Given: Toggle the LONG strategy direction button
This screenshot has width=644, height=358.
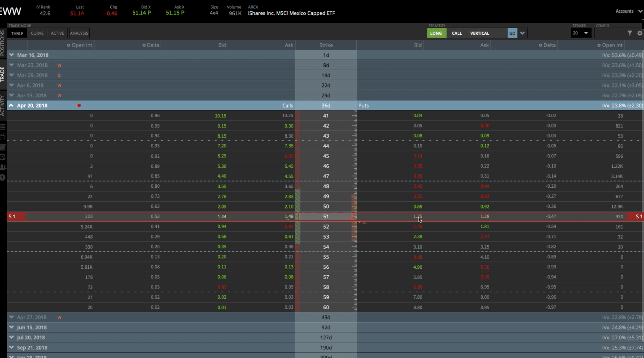Looking at the screenshot, I should coord(437,33).
